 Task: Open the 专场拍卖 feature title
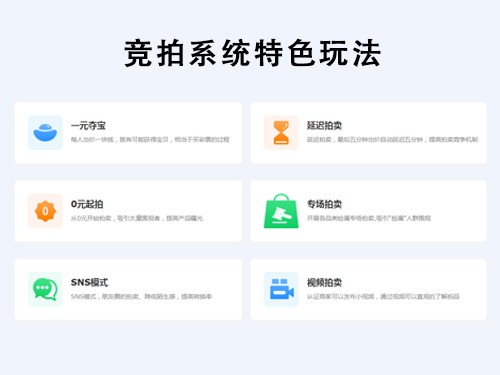tap(324, 204)
